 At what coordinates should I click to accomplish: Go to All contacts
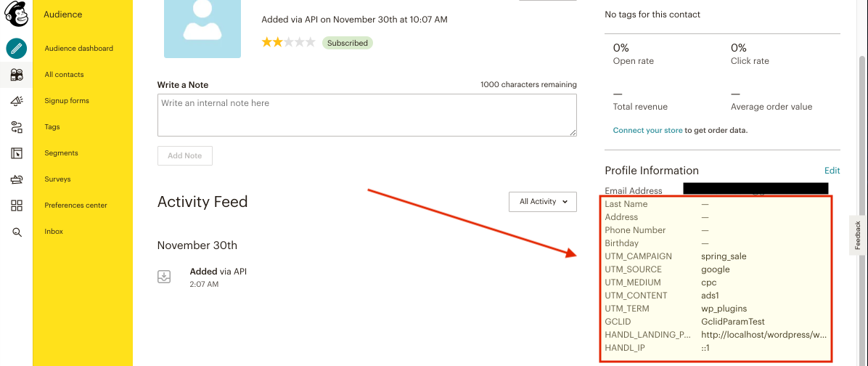pos(64,75)
